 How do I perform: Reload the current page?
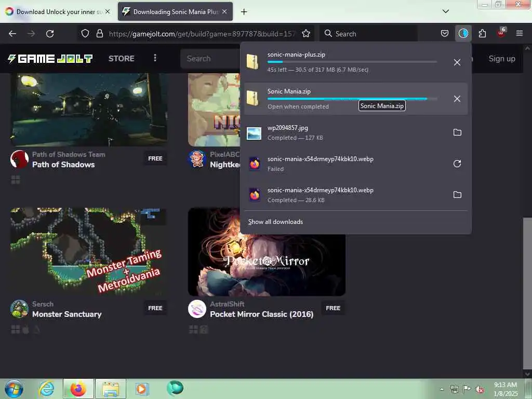click(50, 34)
